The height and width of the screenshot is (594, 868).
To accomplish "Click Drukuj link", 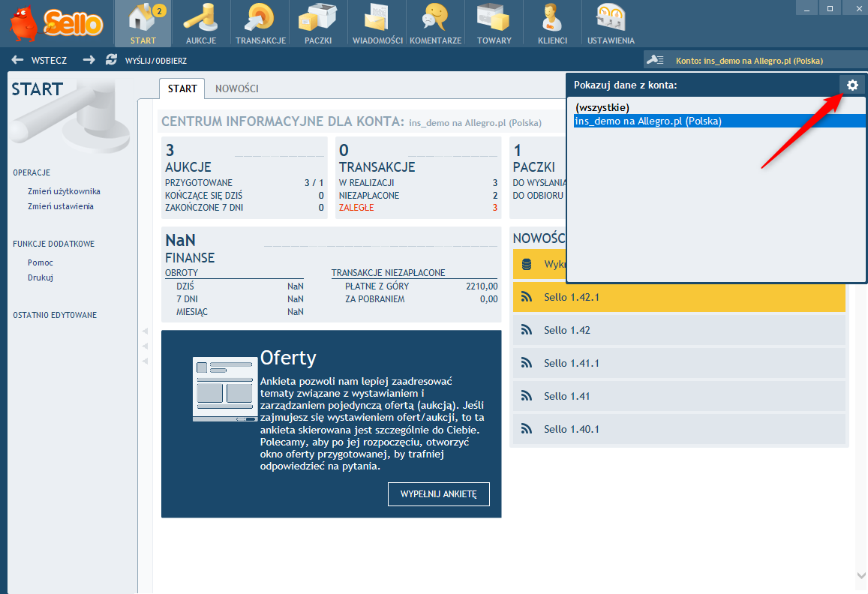I will 41,278.
